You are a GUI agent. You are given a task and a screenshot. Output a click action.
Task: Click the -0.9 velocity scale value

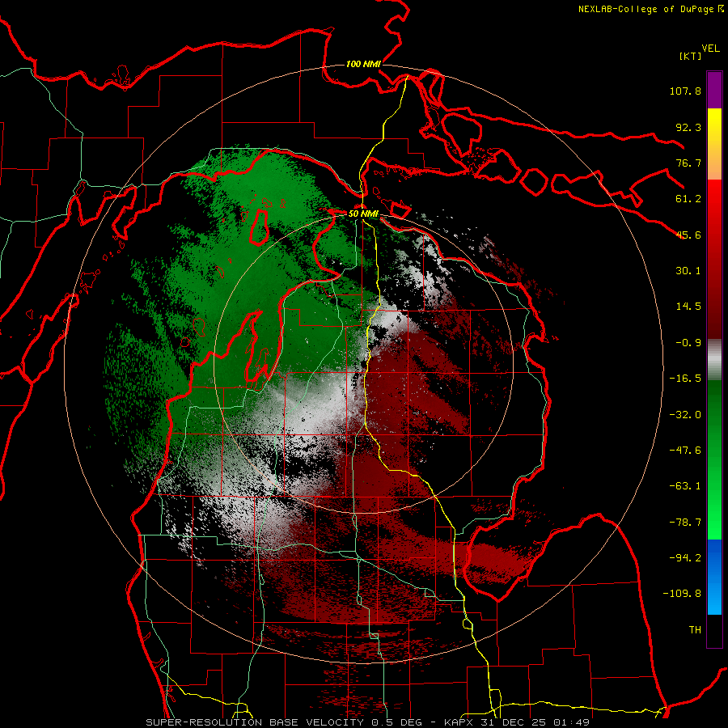688,343
